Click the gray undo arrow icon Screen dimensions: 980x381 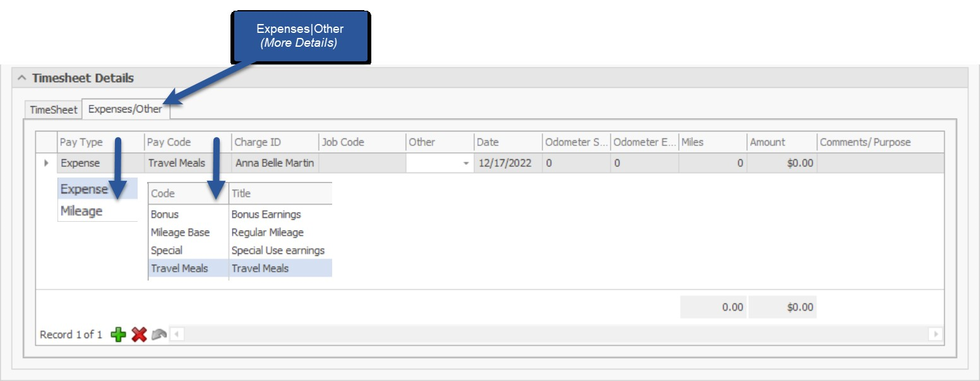159,335
